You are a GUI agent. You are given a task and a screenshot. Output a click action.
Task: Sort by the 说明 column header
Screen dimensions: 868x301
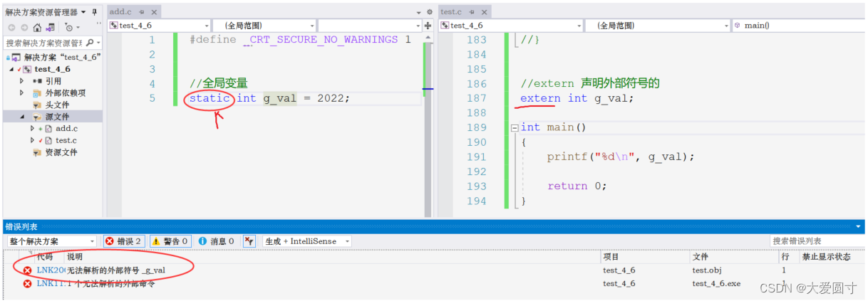(x=75, y=256)
